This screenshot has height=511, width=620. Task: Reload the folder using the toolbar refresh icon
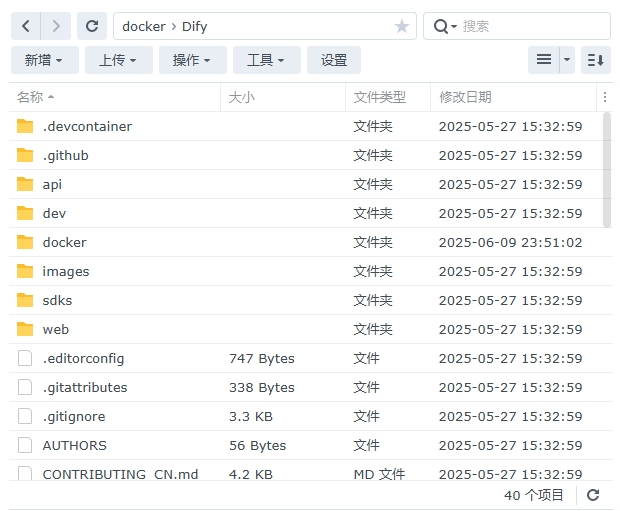pyautogui.click(x=92, y=26)
